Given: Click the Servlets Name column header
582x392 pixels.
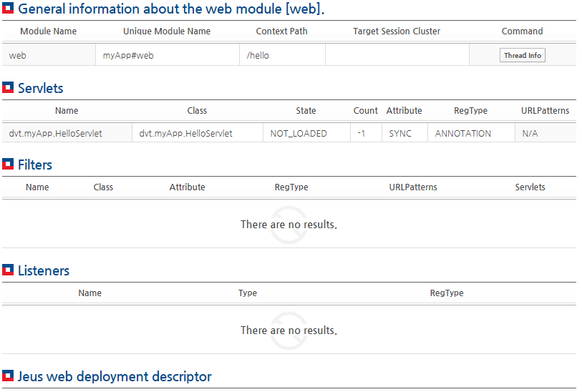Looking at the screenshot, I should coord(67,110).
